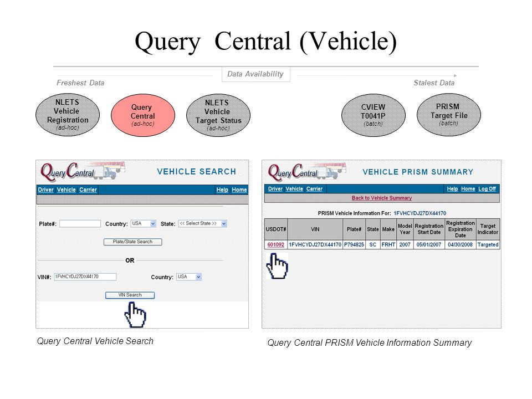Open USDOT# 601092 link
Viewport: 532px width, 399px height.
coord(276,244)
